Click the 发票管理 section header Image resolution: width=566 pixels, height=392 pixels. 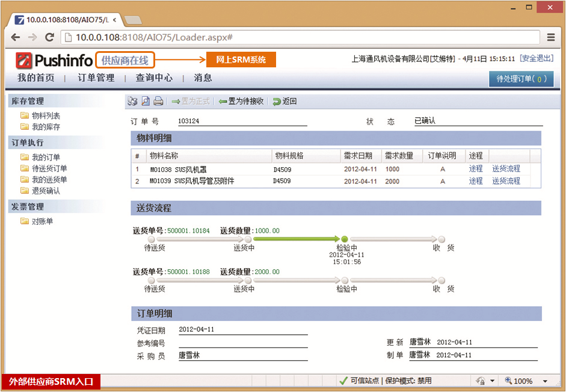pos(58,207)
